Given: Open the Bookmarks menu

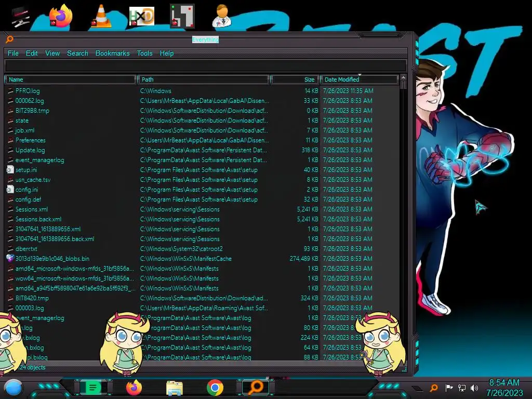Looking at the screenshot, I should coord(113,54).
